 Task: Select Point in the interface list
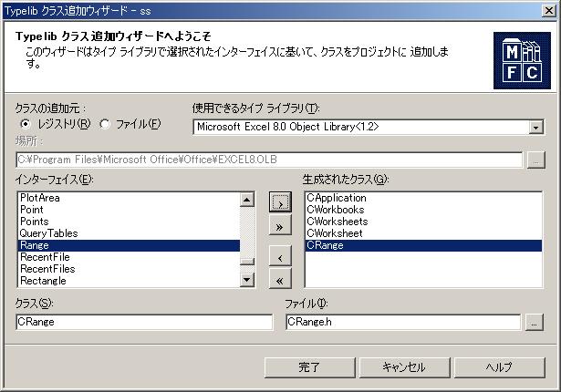coord(129,210)
